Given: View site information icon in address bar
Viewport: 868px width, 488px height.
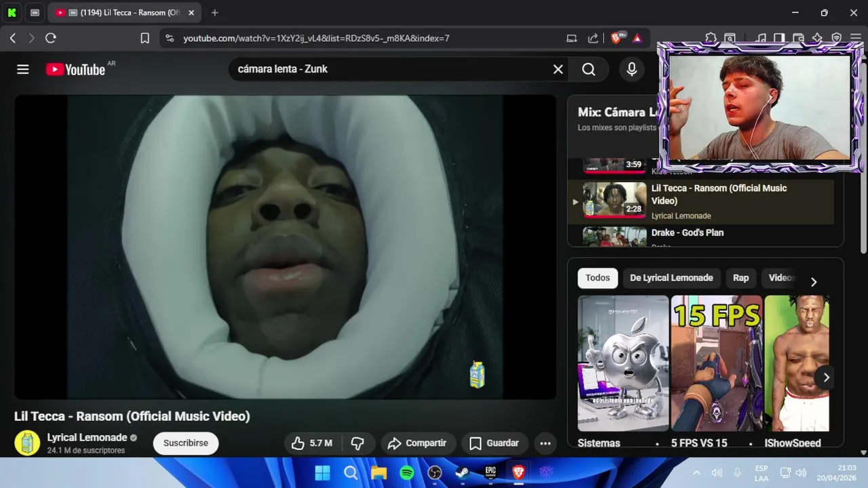Looking at the screenshot, I should tap(170, 38).
